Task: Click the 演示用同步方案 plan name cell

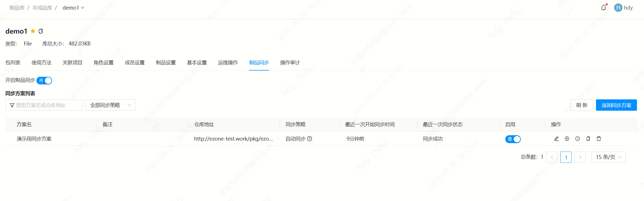Action: pyautogui.click(x=34, y=139)
